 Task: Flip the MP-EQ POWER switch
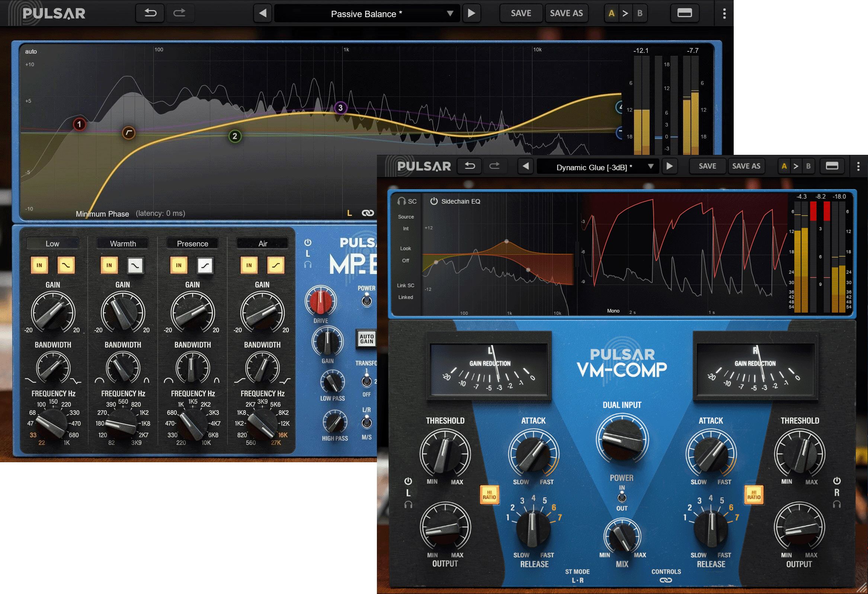point(367,300)
